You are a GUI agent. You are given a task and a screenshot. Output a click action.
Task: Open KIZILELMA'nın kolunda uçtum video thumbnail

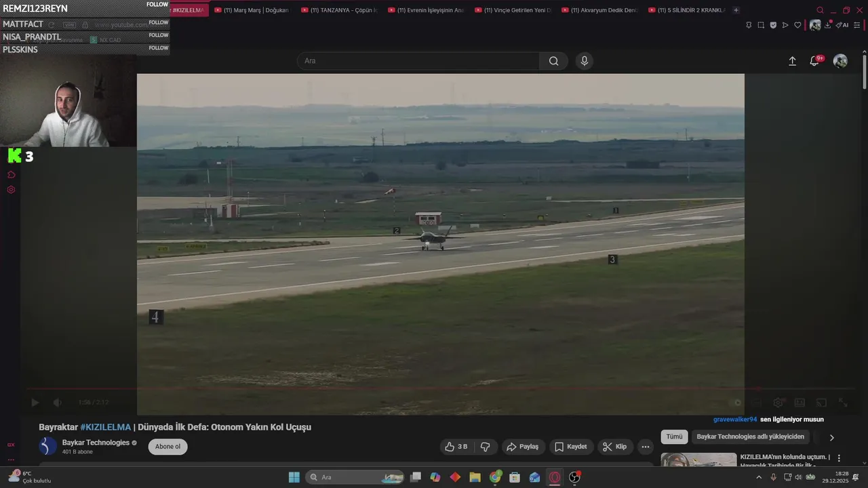(x=698, y=460)
